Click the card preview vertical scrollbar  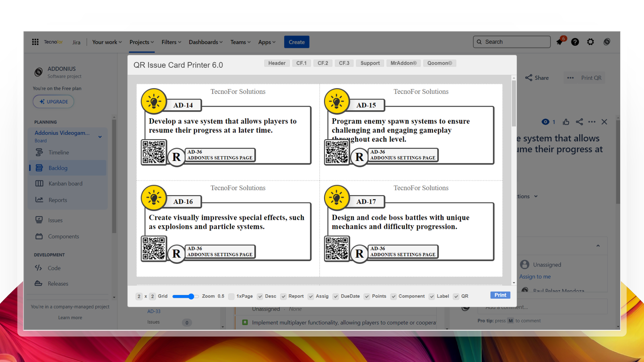coord(514,104)
